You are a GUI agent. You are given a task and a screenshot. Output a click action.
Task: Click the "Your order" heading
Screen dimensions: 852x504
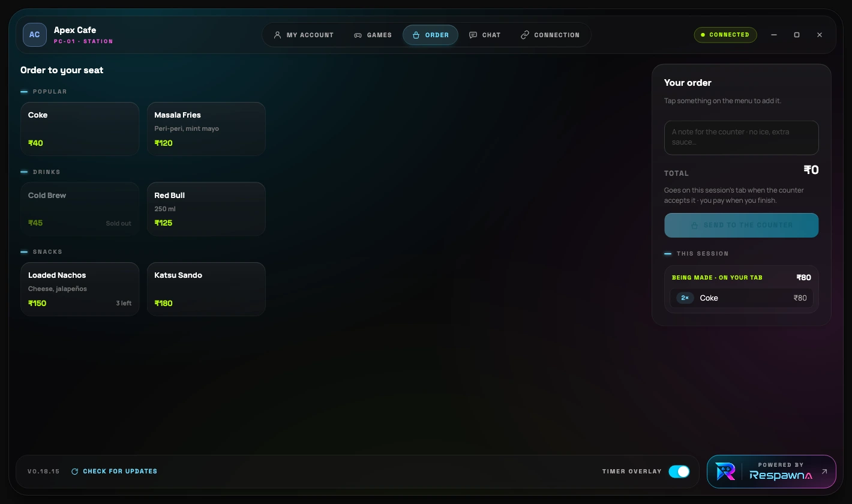(x=688, y=83)
